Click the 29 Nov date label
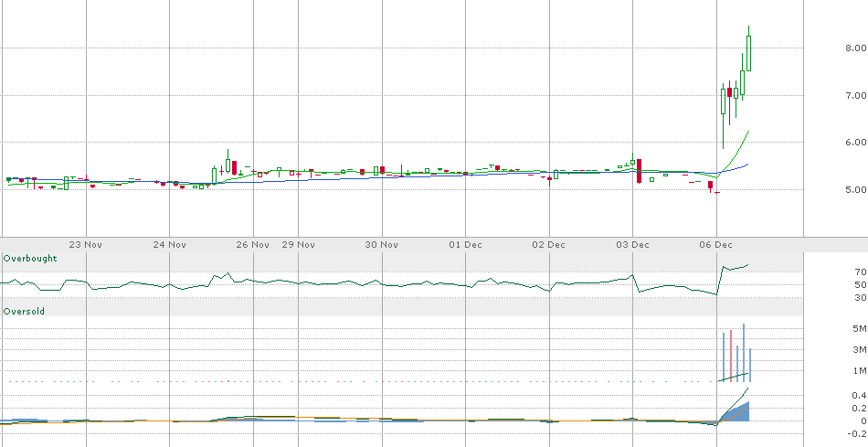868x447 pixels. 299,244
